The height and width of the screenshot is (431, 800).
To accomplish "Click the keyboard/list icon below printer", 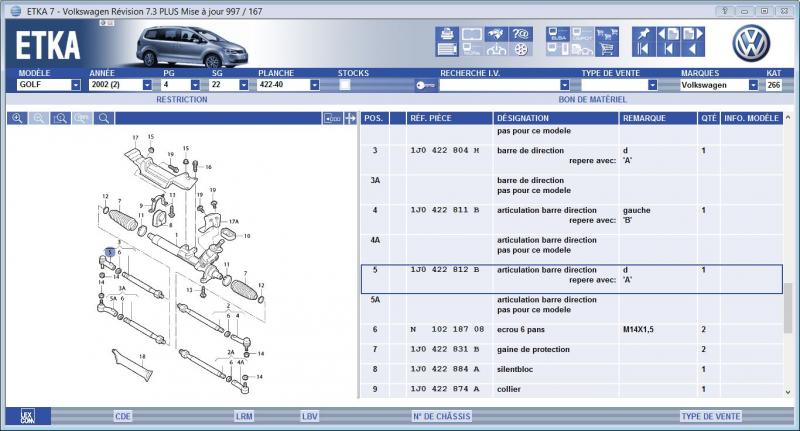I will [x=447, y=49].
